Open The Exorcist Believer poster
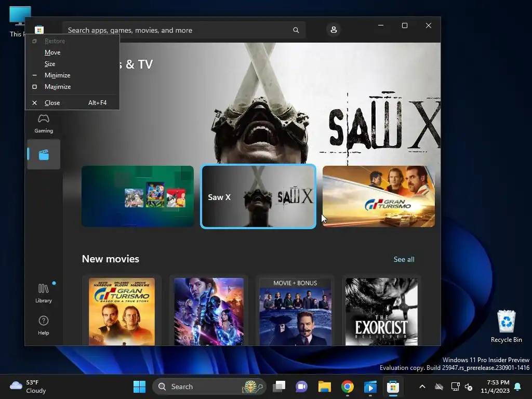This screenshot has height=399, width=532. [x=381, y=312]
